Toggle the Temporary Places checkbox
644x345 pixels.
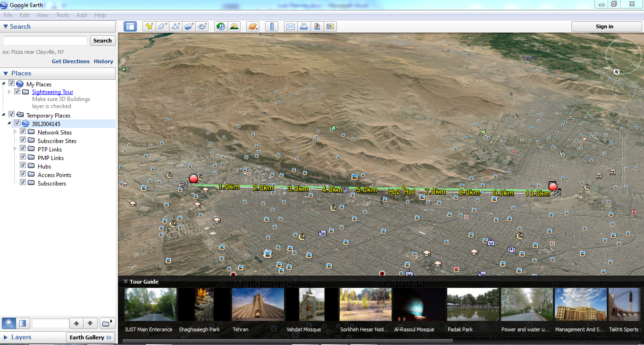[x=12, y=114]
